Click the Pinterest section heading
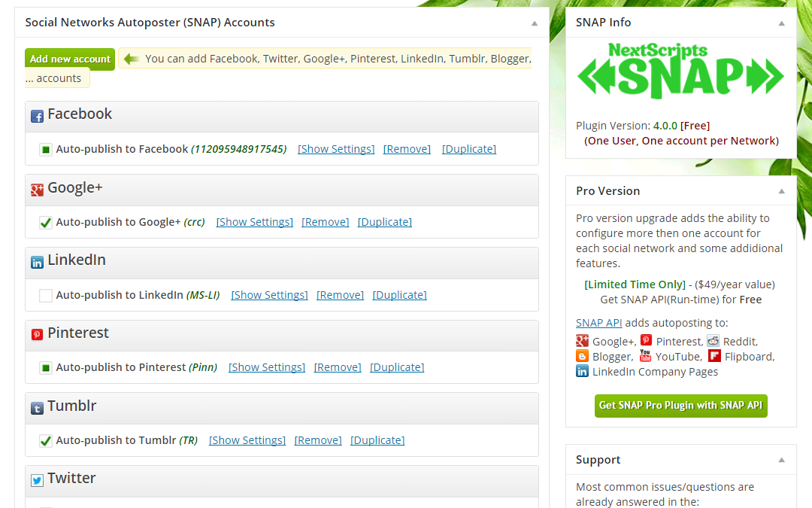The width and height of the screenshot is (812, 508). pyautogui.click(x=78, y=333)
